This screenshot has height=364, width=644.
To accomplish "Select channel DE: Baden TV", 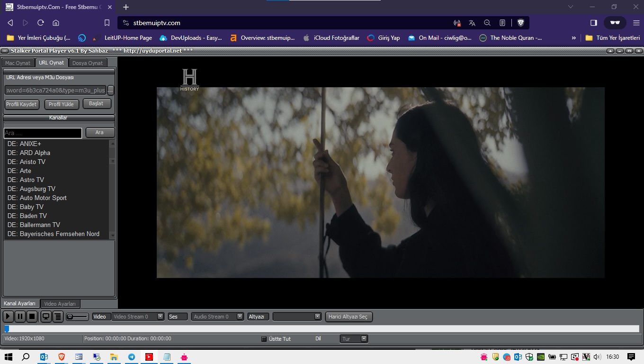I will pos(56,216).
